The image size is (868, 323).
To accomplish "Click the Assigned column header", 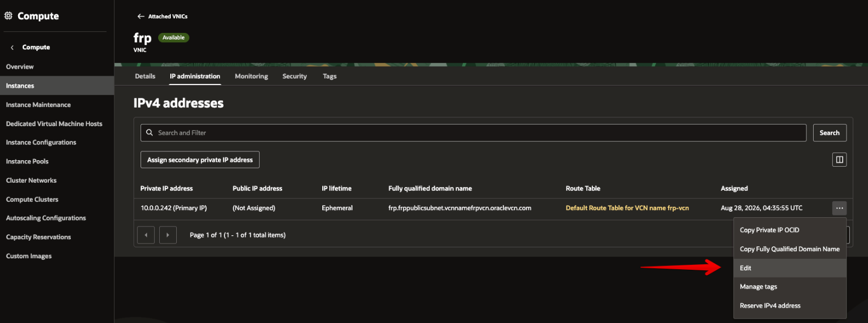I will click(734, 189).
